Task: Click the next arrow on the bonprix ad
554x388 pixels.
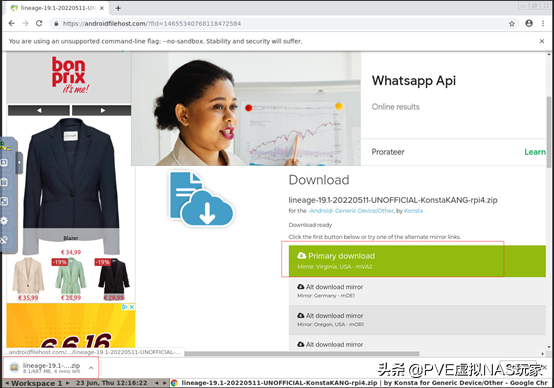Action: (102, 110)
